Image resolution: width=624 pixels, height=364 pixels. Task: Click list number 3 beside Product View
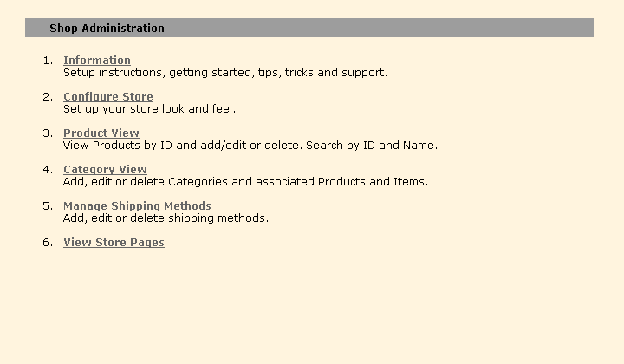click(48, 133)
